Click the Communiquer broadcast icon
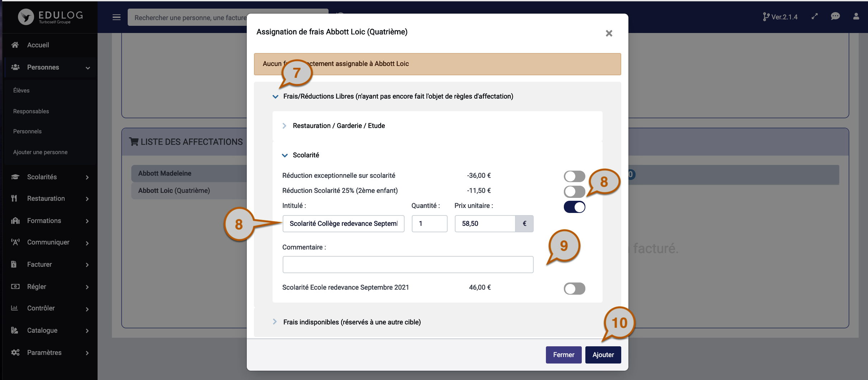 (15, 242)
